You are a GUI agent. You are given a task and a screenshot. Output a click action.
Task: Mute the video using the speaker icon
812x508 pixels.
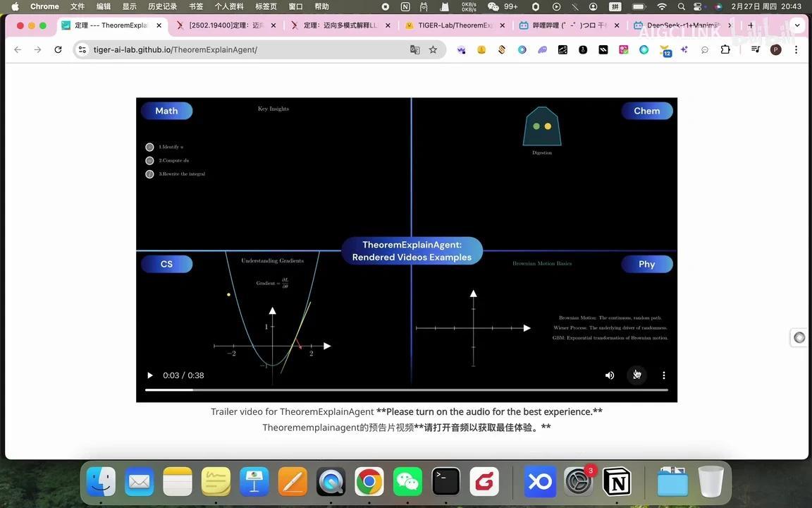(610, 375)
